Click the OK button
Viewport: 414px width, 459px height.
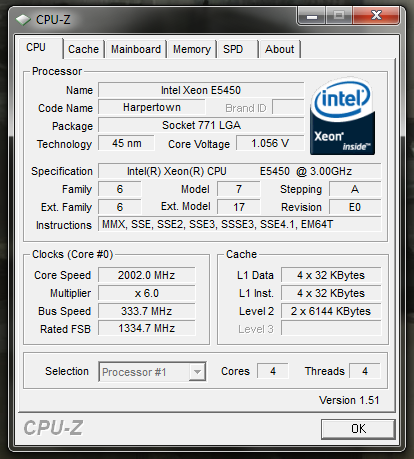click(x=358, y=429)
